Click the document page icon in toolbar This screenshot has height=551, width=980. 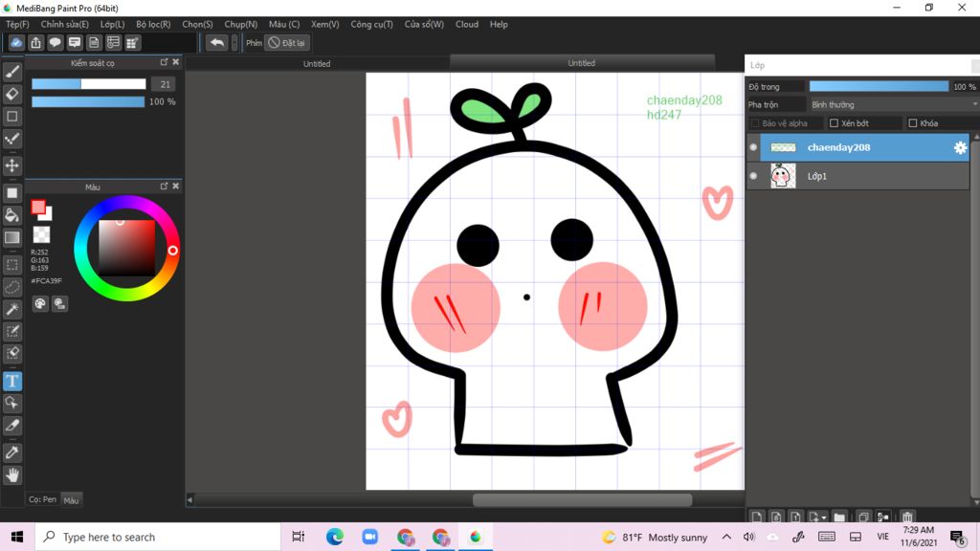tap(94, 42)
